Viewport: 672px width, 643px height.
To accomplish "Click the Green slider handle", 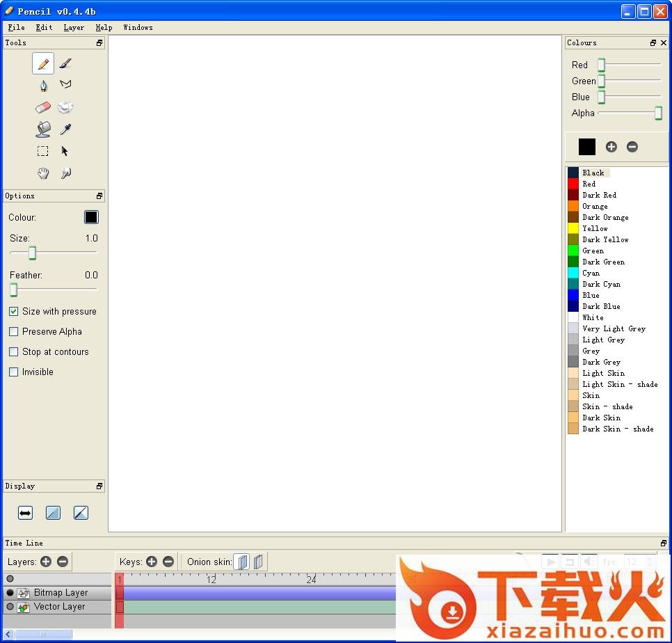I will click(601, 81).
